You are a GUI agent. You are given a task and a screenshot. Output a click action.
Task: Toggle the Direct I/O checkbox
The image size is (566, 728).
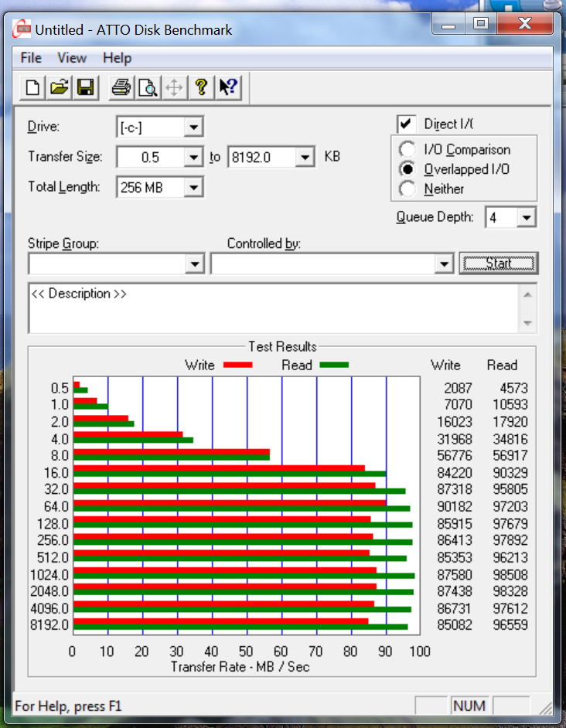(406, 124)
